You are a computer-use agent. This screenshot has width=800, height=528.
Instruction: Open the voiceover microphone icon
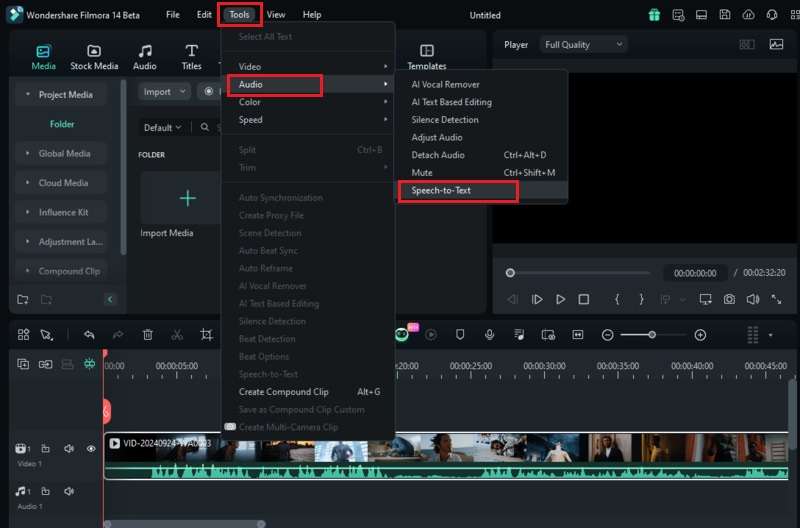tap(489, 335)
